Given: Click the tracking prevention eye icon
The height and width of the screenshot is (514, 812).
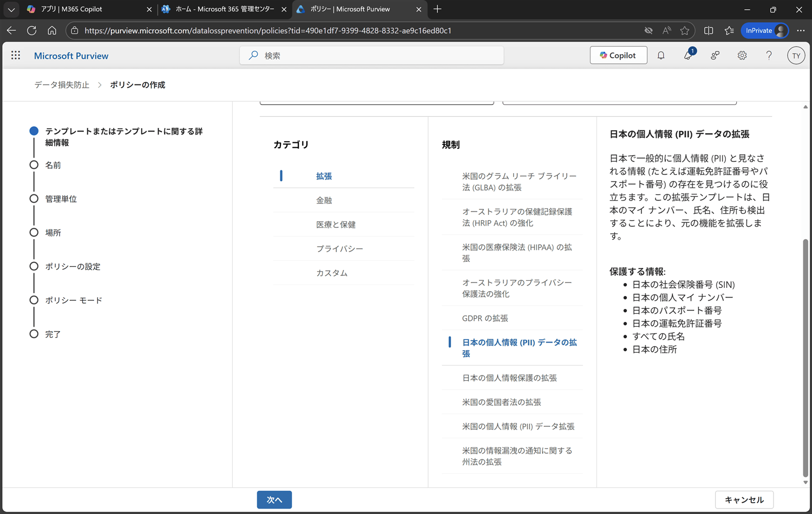Looking at the screenshot, I should pos(649,30).
